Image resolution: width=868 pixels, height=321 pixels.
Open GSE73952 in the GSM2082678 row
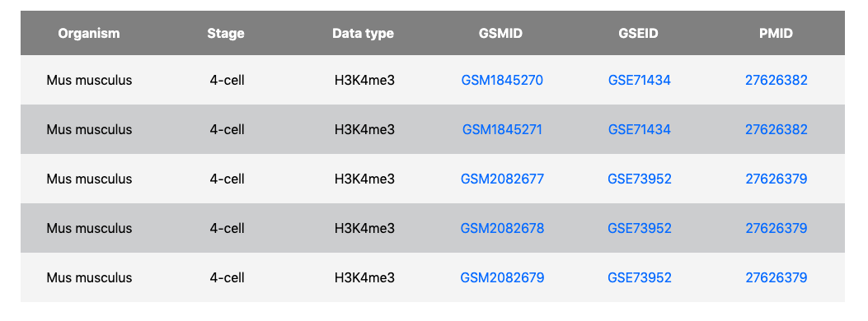[640, 228]
